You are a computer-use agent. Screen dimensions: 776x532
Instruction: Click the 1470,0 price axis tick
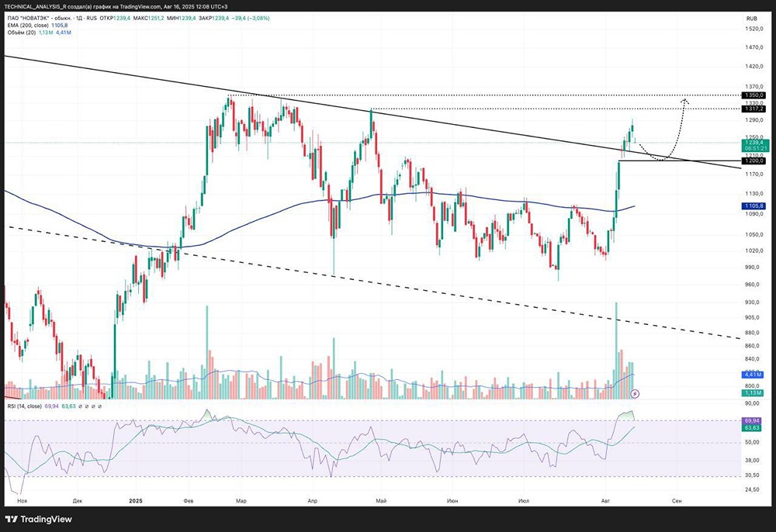[753, 47]
